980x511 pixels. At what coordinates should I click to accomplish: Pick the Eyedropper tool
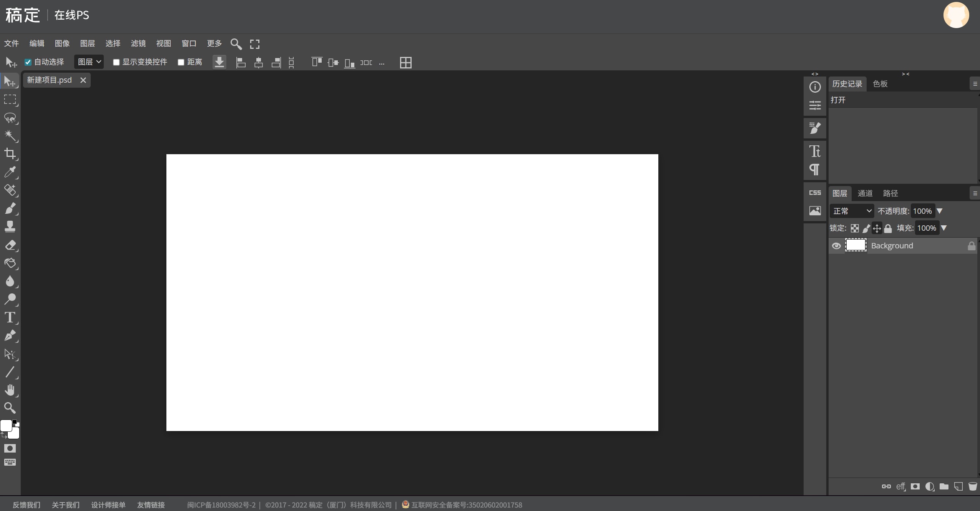tap(10, 172)
